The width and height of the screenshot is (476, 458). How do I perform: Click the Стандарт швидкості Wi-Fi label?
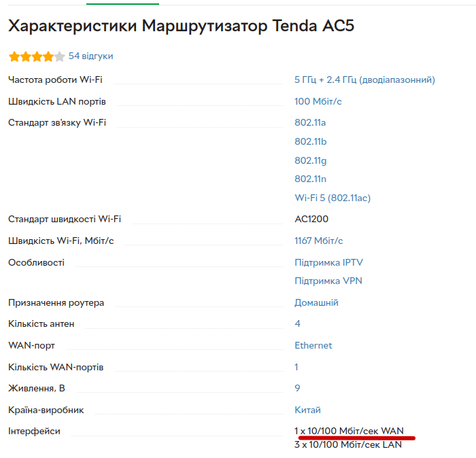click(x=65, y=219)
